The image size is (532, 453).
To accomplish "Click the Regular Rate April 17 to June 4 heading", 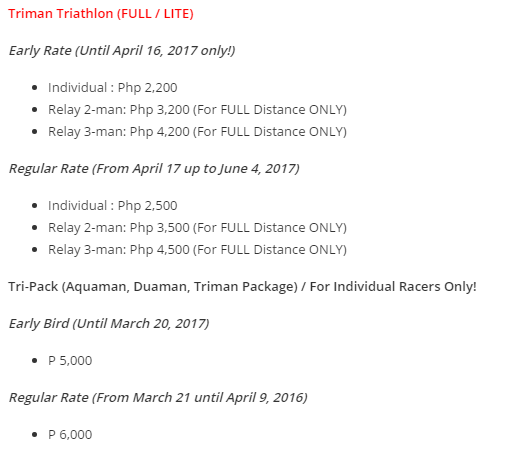I will [154, 169].
